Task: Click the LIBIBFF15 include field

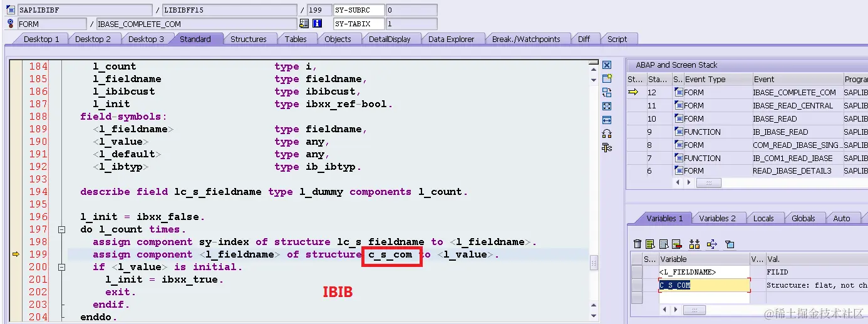Action: (229, 10)
